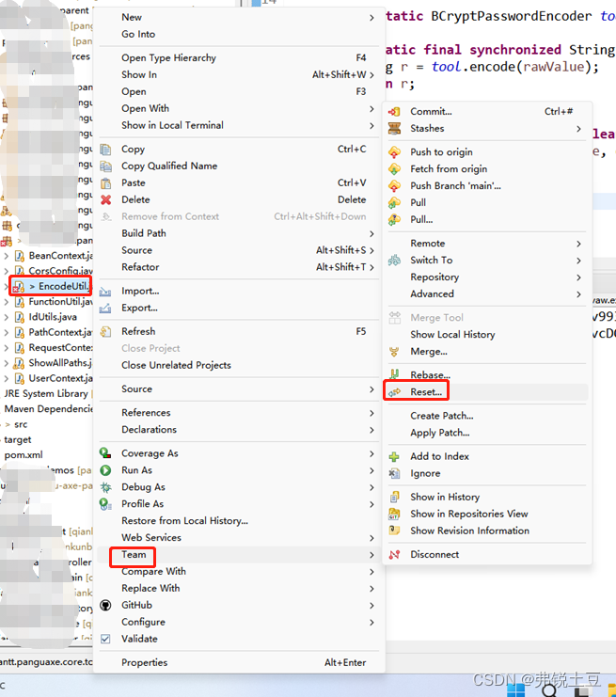Select Maven Dependencies node
Viewport: 616px width, 697px height.
48,409
